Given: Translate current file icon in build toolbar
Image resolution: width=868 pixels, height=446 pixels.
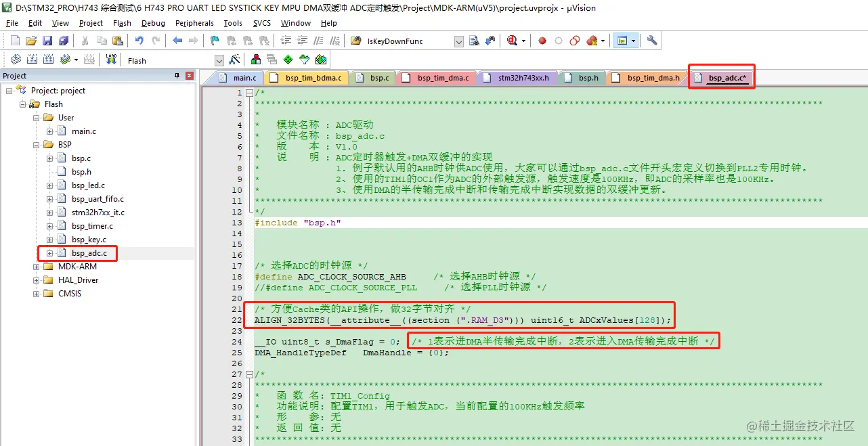Looking at the screenshot, I should click(x=15, y=60).
